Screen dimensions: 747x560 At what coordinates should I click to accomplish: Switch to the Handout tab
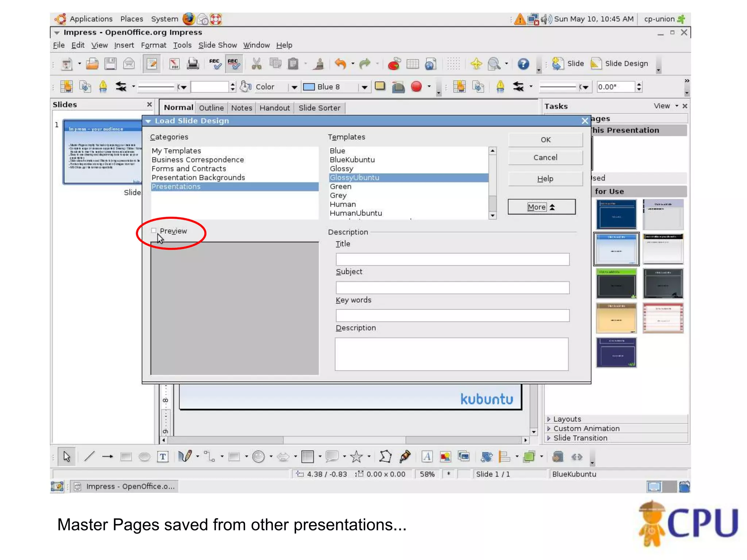click(275, 108)
